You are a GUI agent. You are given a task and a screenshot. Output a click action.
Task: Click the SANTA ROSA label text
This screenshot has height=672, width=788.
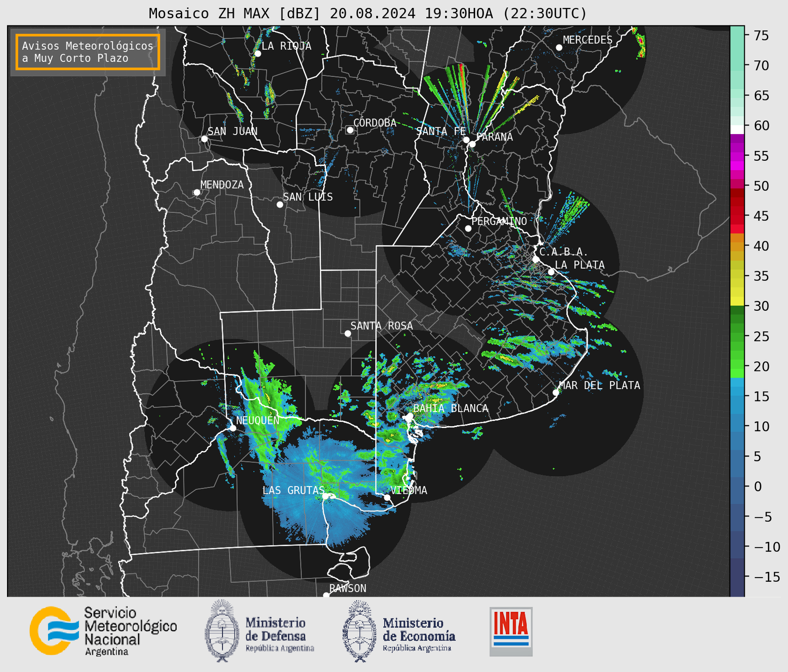click(382, 326)
